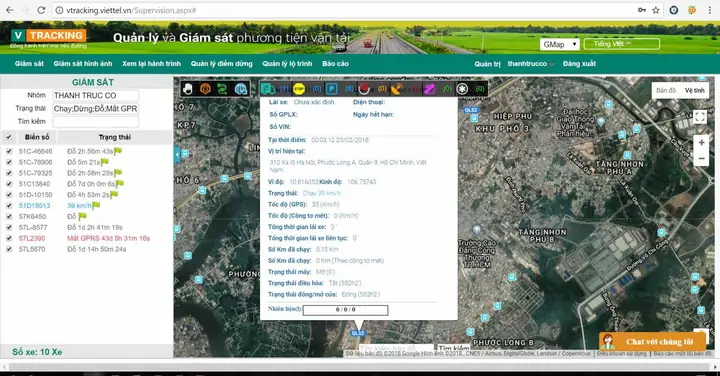
Task: Select vehicle 57L-8577 plate text
Action: (x=33, y=227)
